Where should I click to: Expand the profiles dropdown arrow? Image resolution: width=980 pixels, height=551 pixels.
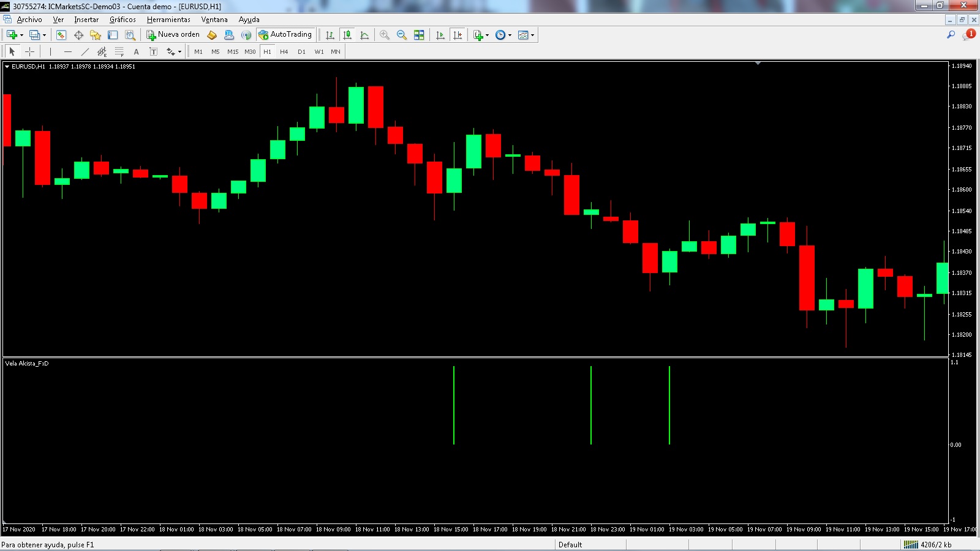tap(44, 35)
